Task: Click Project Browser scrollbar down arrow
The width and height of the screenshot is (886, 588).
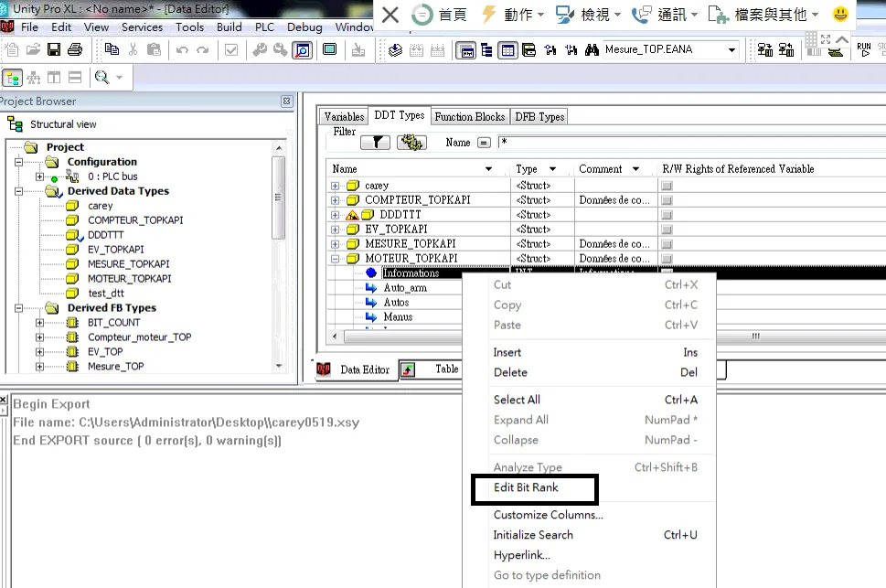Action: pos(279,367)
